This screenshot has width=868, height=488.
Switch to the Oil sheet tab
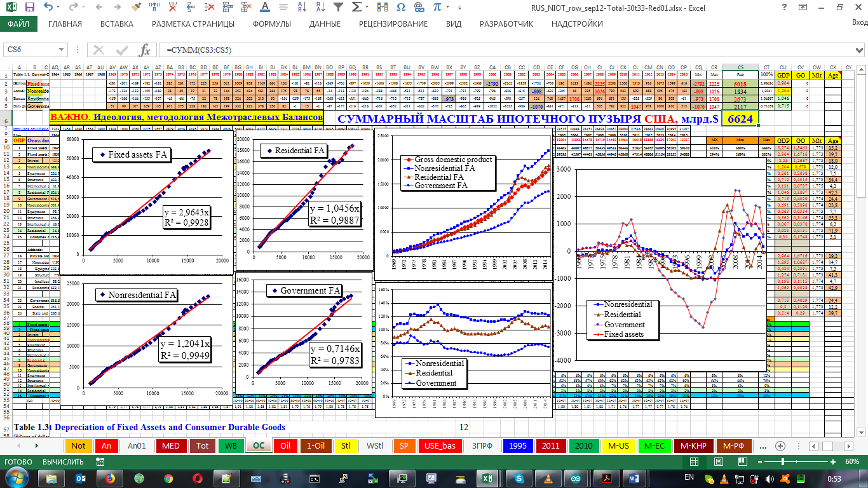285,445
